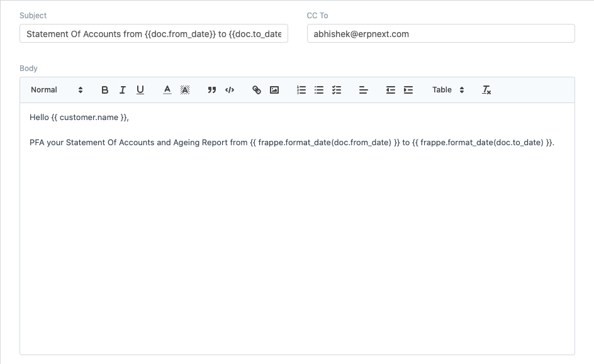Image resolution: width=594 pixels, height=364 pixels.
Task: Focus the CC To email field
Action: coord(440,34)
